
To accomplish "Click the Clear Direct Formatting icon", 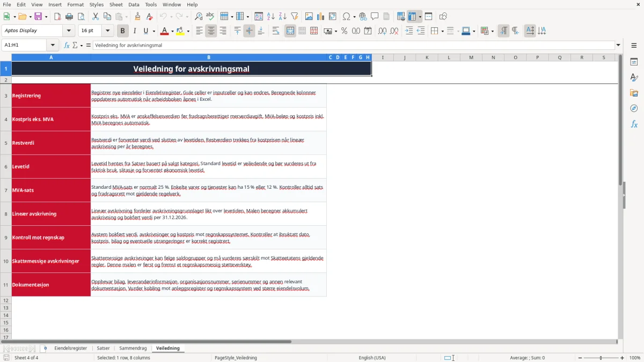I will [x=149, y=17].
